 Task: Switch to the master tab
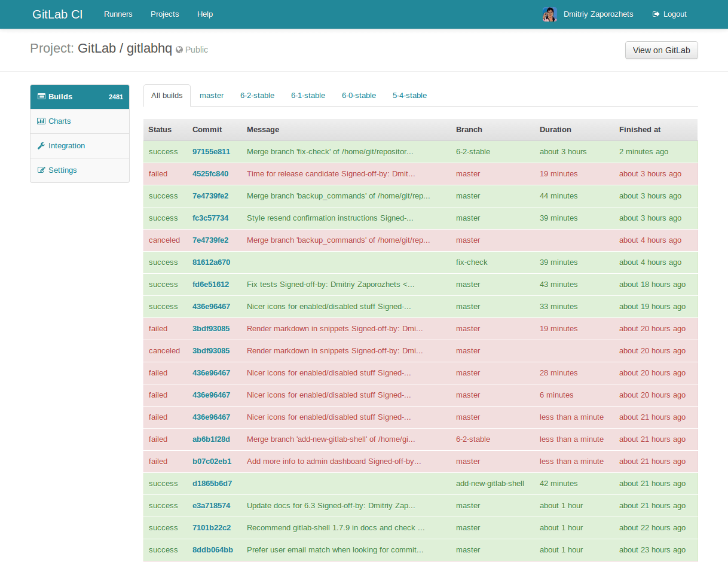coord(212,96)
